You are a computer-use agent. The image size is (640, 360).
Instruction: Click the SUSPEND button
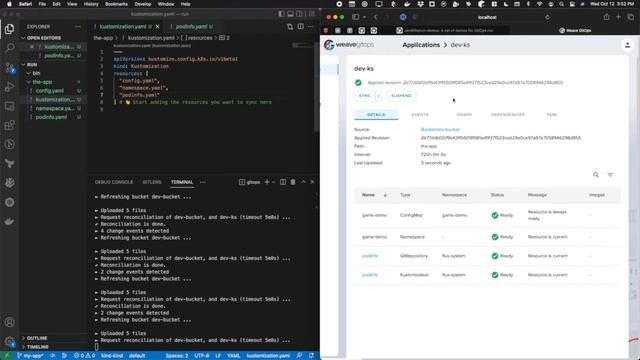point(401,96)
